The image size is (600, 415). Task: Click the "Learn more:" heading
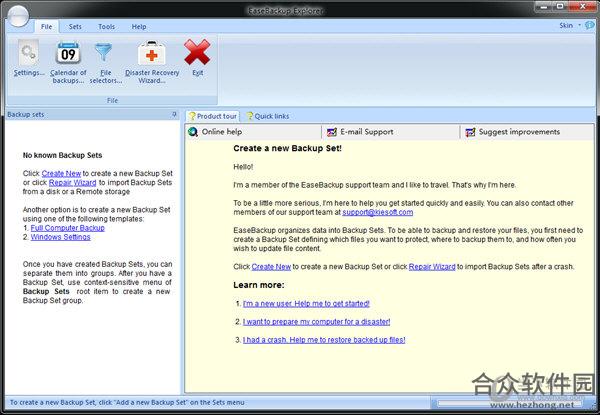point(259,285)
